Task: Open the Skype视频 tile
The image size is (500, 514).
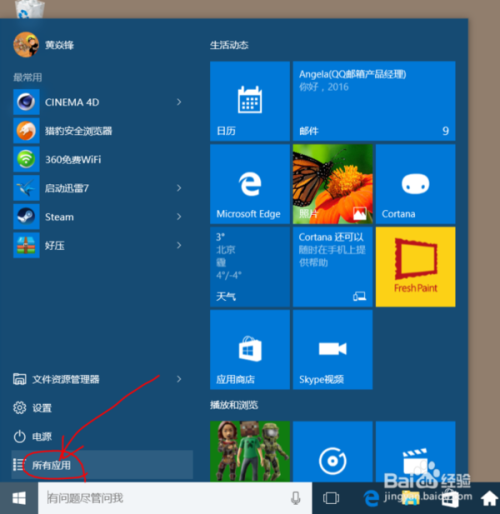Action: (333, 350)
